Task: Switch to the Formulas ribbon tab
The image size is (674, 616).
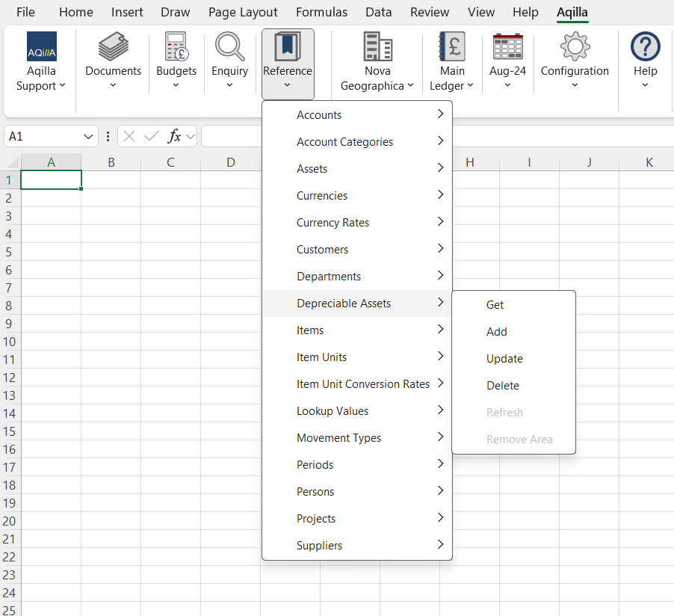Action: click(321, 12)
